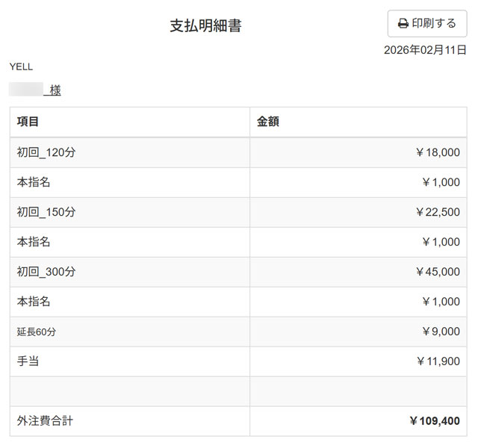Screen dimensions: 478x448
Task: Select the 外注費合計 total label
Action: [45, 421]
